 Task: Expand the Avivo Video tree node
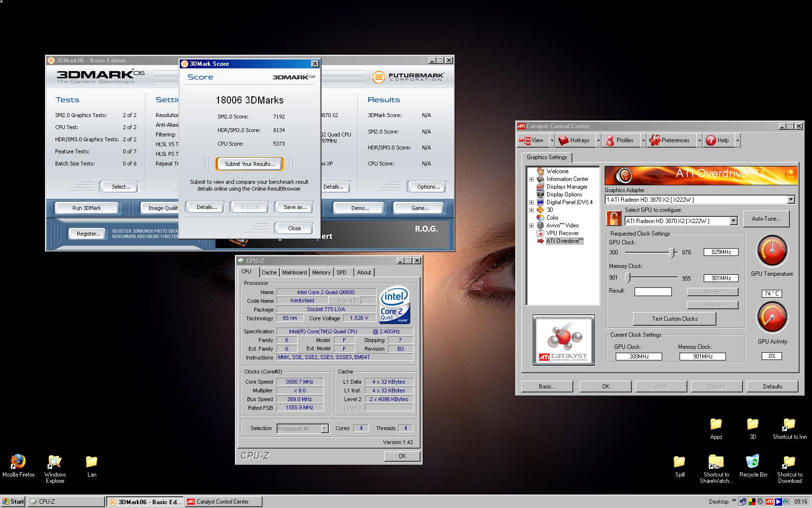(531, 225)
